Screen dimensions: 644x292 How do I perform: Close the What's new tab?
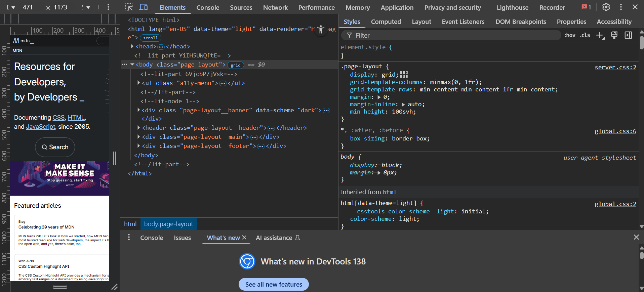(x=244, y=237)
